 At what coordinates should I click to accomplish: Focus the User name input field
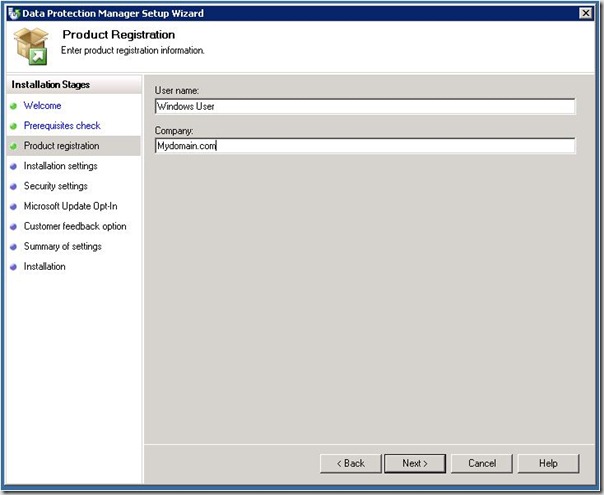pyautogui.click(x=365, y=106)
